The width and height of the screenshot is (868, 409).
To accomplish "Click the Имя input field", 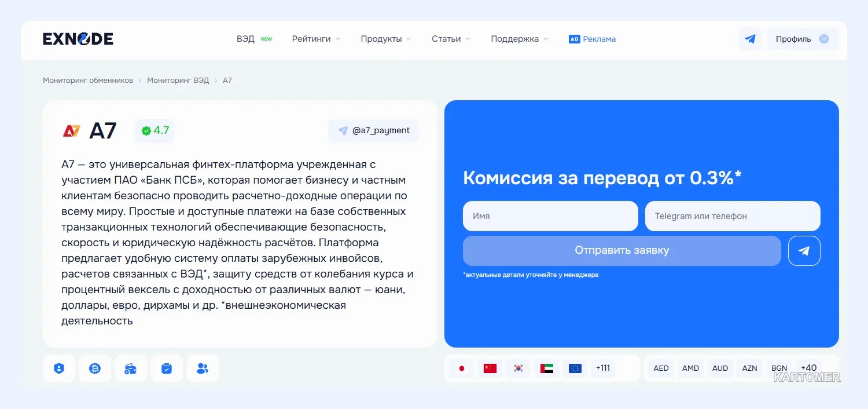I will click(550, 216).
